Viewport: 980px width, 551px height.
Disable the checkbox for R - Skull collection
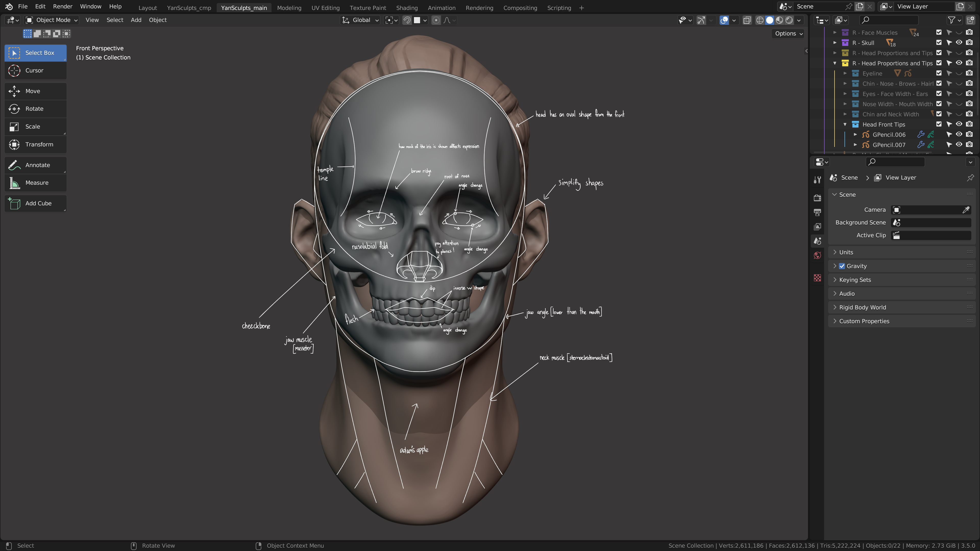coord(939,43)
